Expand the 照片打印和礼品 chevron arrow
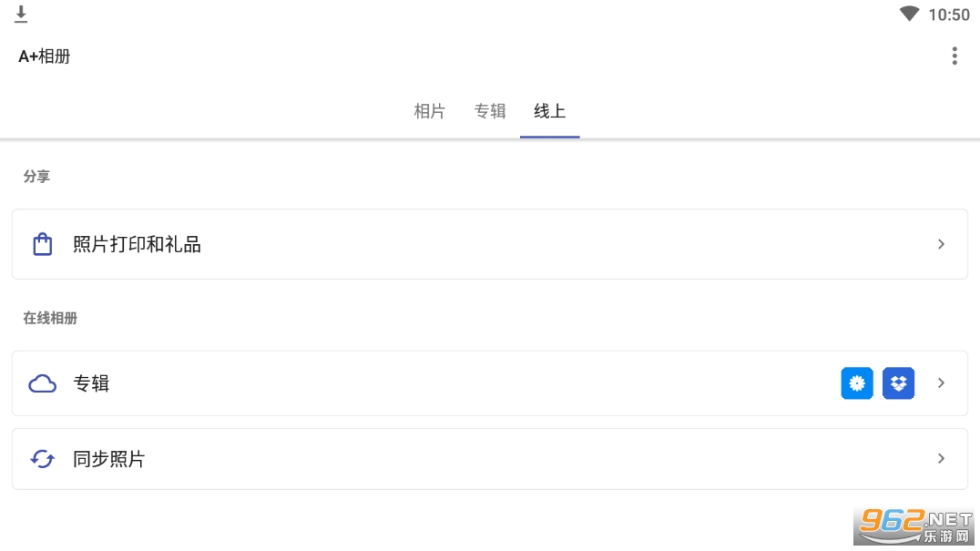This screenshot has height=551, width=980. (x=941, y=244)
